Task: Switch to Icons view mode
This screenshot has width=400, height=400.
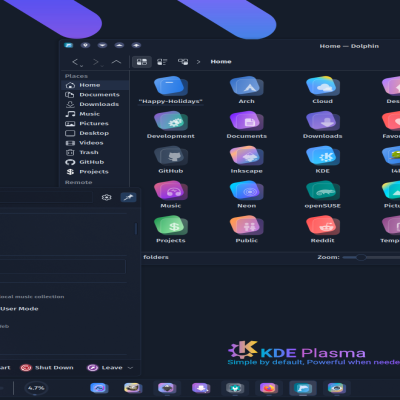Action: 142,62
